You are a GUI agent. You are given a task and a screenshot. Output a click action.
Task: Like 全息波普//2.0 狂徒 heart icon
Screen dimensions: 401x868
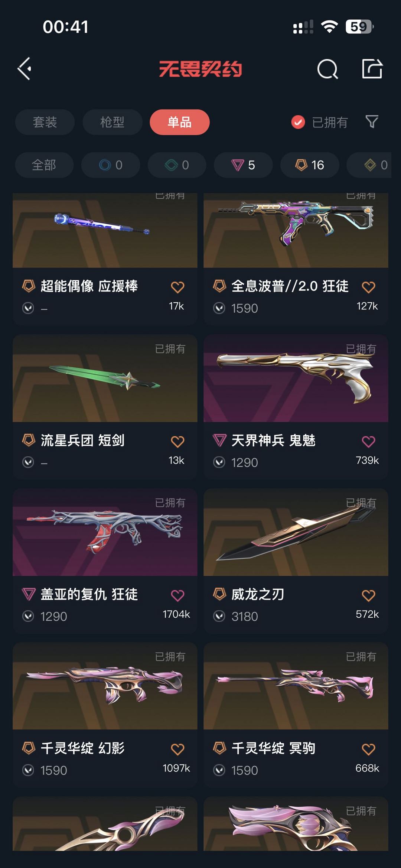[x=368, y=287]
